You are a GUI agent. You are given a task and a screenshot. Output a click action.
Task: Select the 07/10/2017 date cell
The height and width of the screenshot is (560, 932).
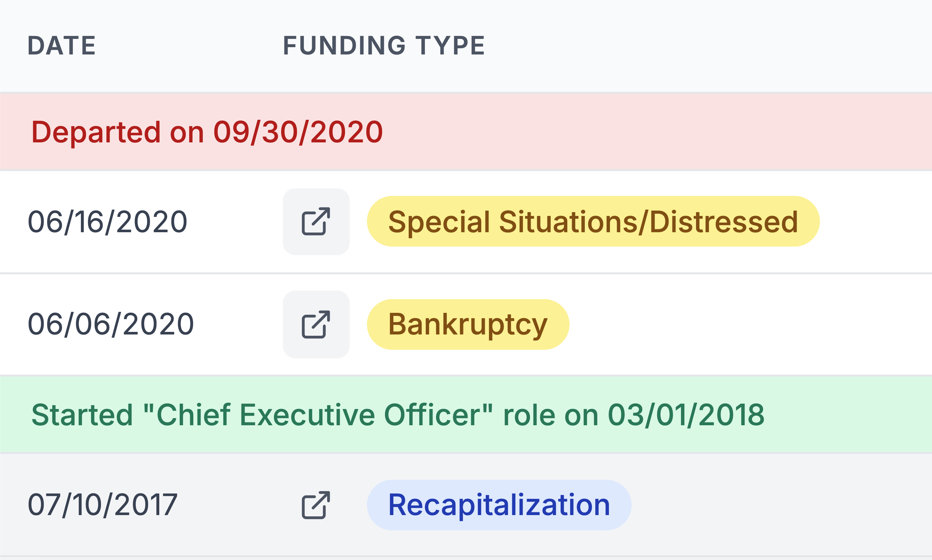pos(103,505)
